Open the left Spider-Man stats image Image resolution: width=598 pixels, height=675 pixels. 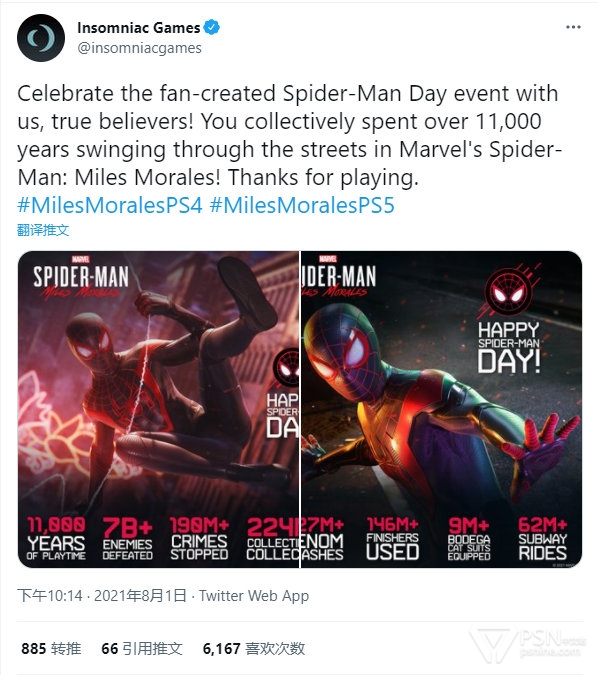pyautogui.click(x=158, y=409)
